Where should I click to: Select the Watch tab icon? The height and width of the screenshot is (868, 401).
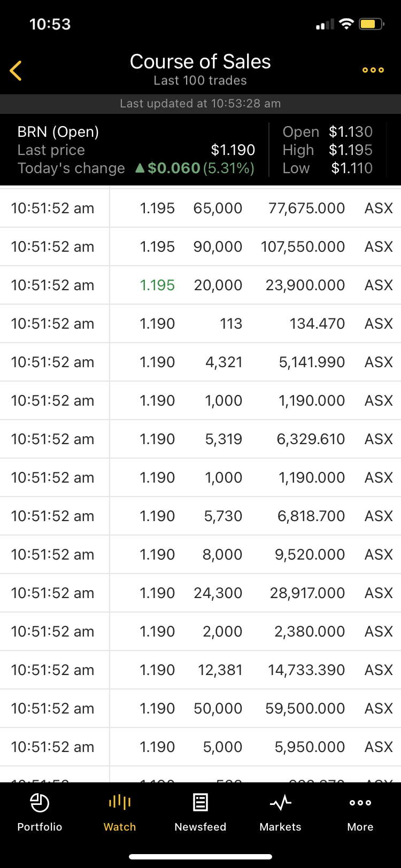(120, 802)
